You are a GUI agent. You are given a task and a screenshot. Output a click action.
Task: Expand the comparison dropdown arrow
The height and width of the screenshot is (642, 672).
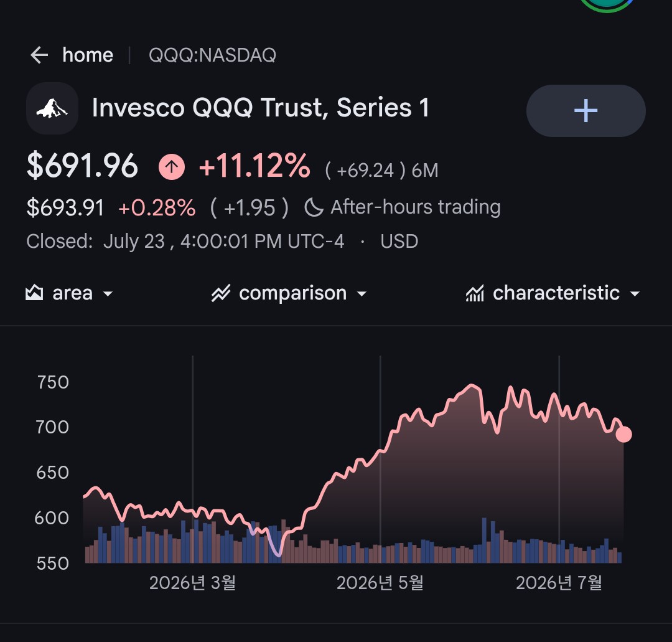[x=362, y=294]
